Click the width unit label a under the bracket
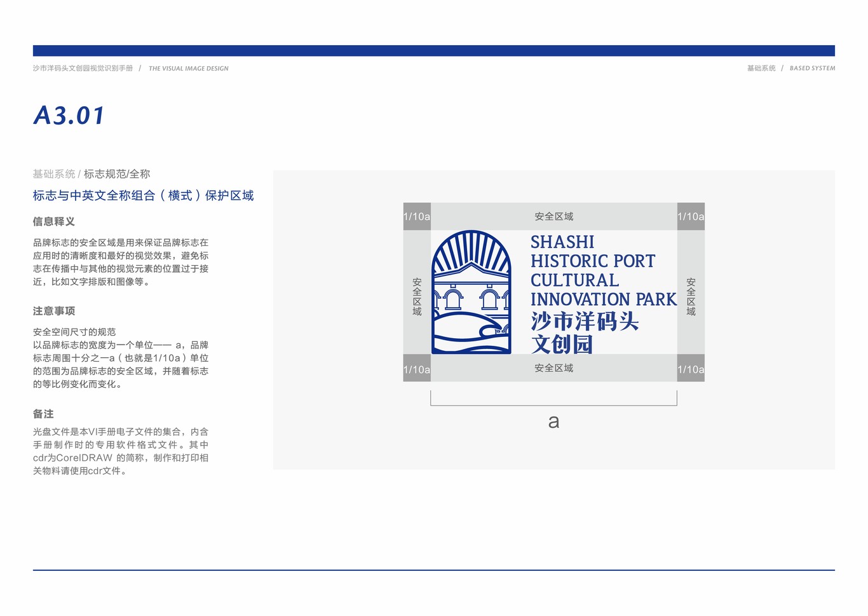 (554, 421)
